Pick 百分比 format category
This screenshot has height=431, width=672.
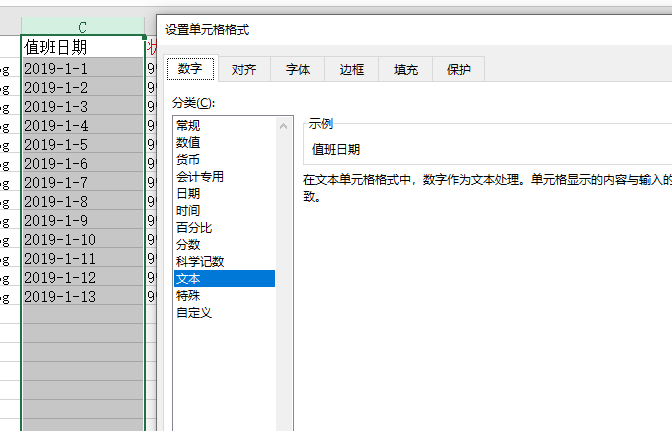(194, 228)
